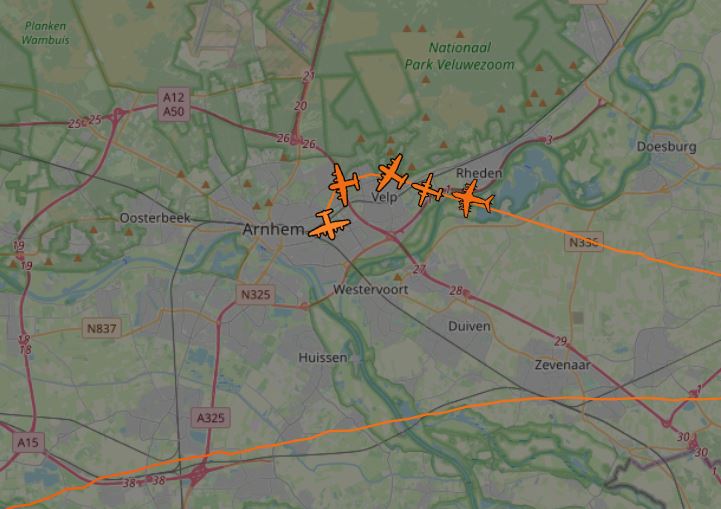
Task: Select the aircraft icon directly above Velp
Action: pyautogui.click(x=392, y=173)
